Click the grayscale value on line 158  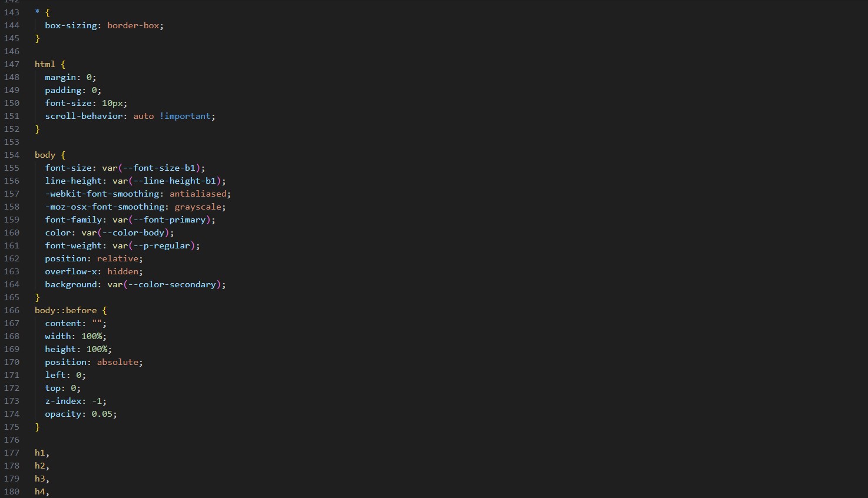pos(197,207)
